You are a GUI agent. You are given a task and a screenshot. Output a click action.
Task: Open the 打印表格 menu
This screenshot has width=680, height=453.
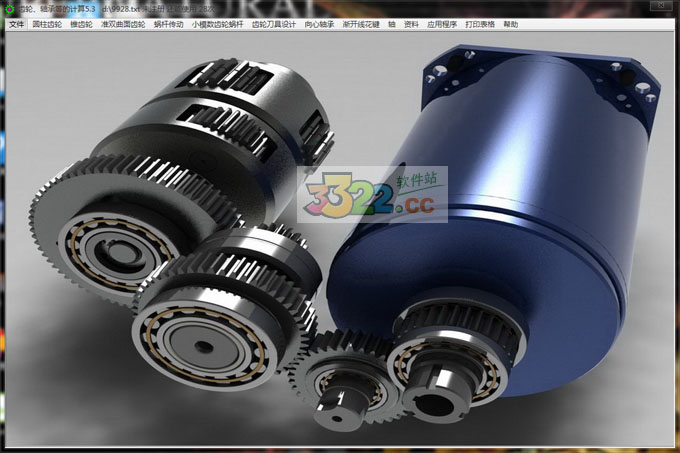pos(480,24)
